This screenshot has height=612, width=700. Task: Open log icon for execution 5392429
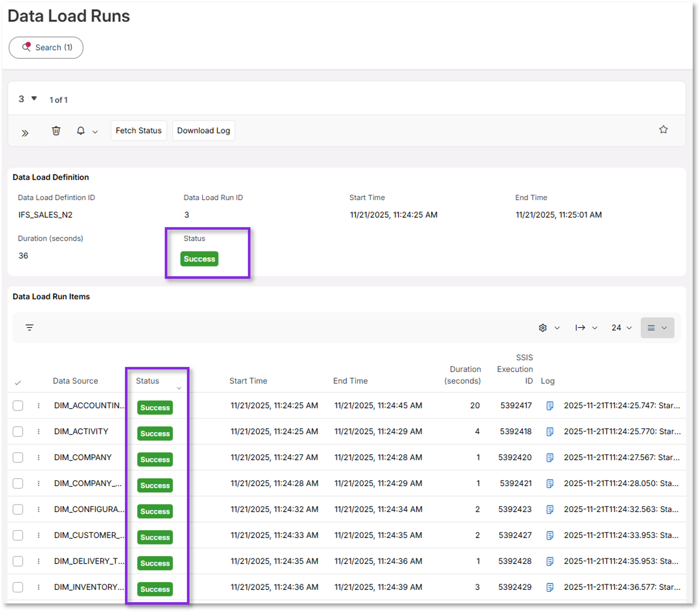[x=550, y=587]
